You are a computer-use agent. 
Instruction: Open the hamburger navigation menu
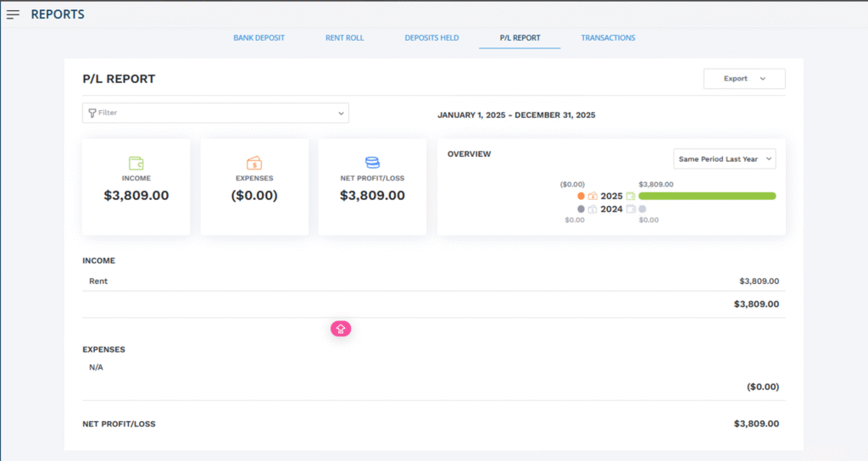(x=13, y=14)
